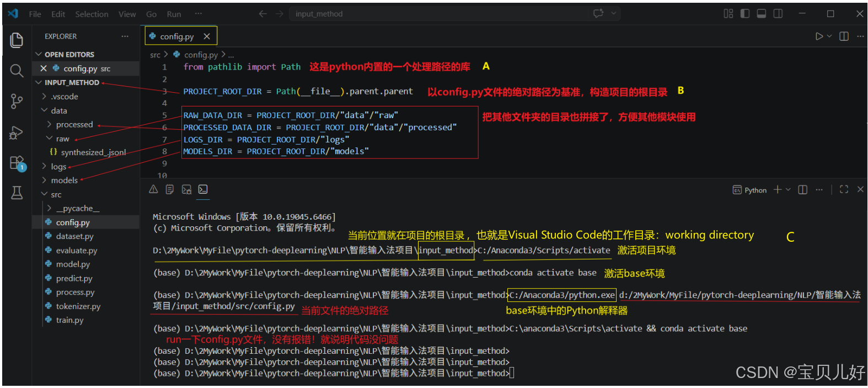Open the Run and Debug view

pyautogui.click(x=17, y=133)
